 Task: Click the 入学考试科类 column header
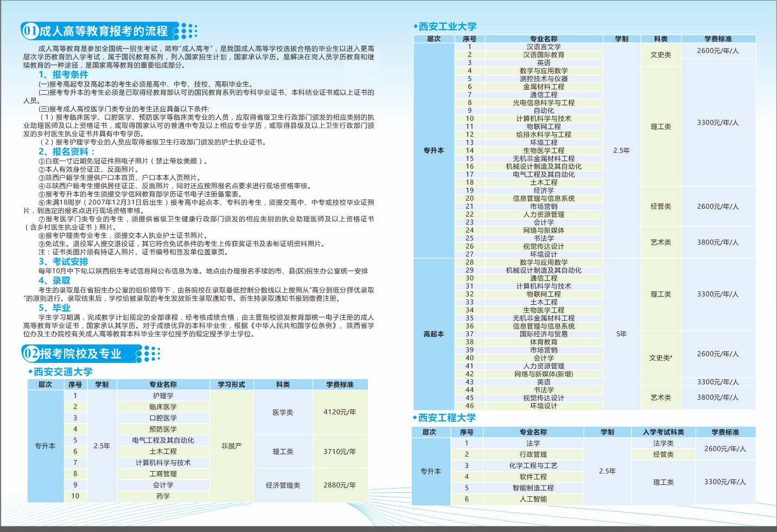coord(663,432)
